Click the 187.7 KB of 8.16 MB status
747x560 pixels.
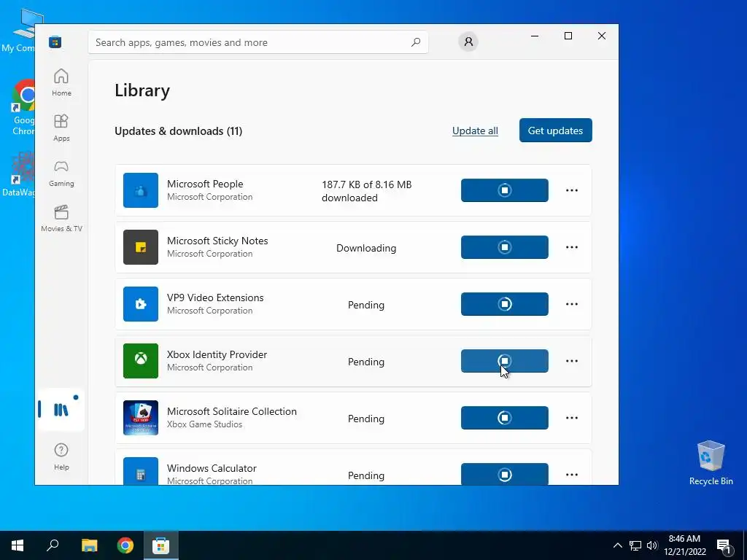click(366, 191)
